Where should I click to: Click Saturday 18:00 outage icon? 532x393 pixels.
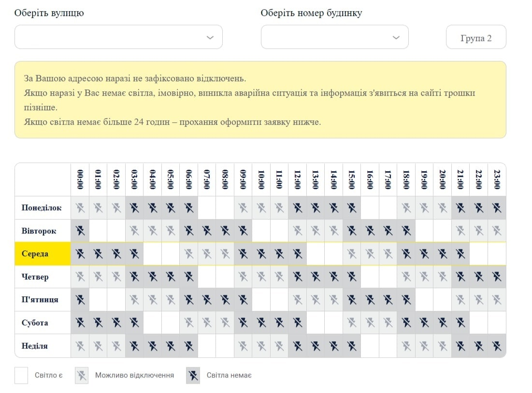pyautogui.click(x=406, y=322)
